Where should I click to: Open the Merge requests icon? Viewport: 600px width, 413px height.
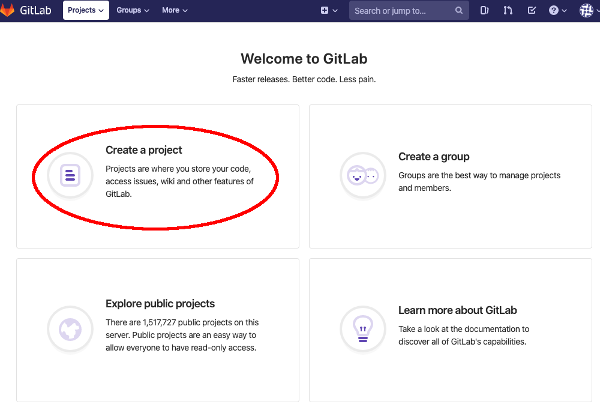click(x=508, y=10)
